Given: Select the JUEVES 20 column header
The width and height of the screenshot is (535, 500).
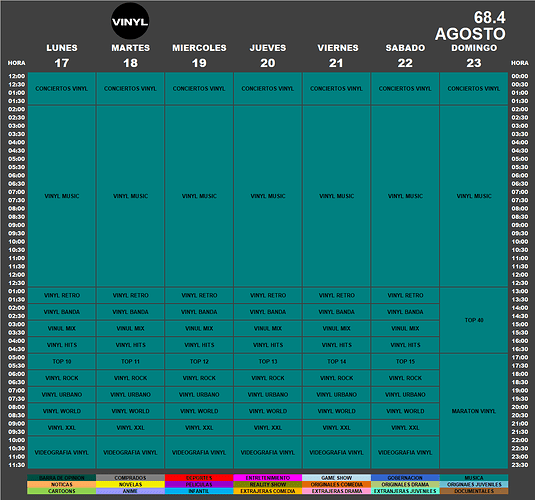Looking at the screenshot, I should pyautogui.click(x=268, y=55).
